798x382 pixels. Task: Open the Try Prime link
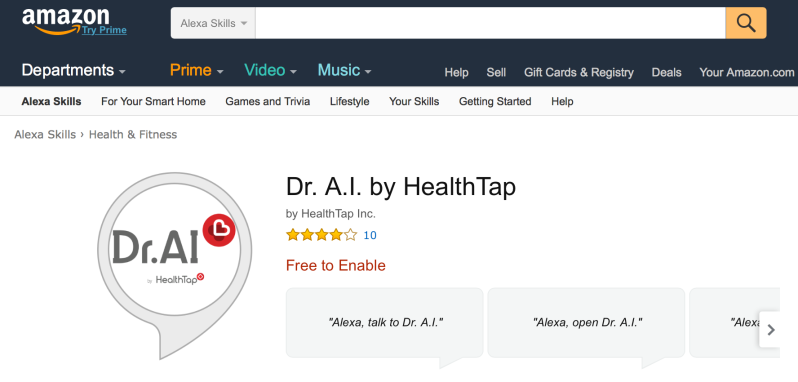[x=104, y=30]
